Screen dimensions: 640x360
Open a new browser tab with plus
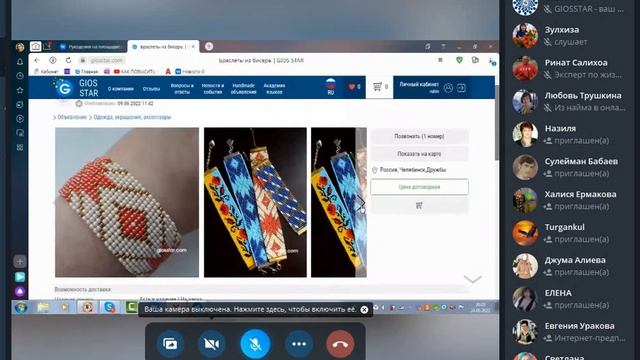(209, 47)
